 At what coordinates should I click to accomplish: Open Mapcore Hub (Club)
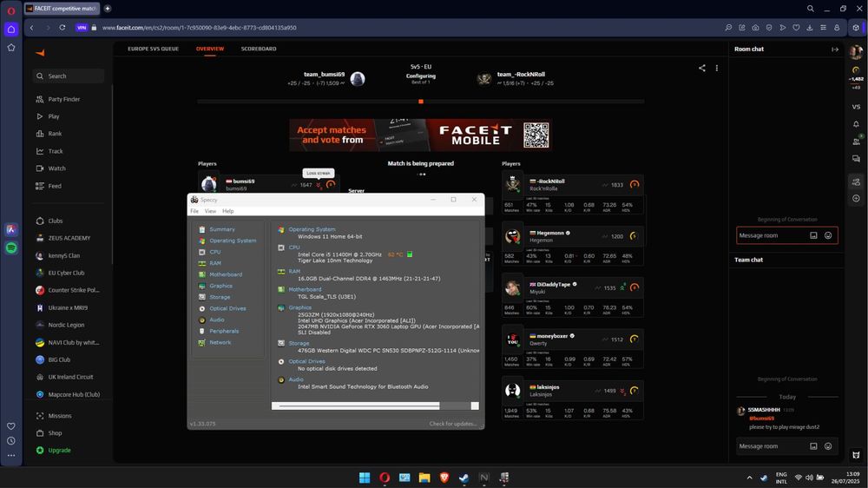73,395
